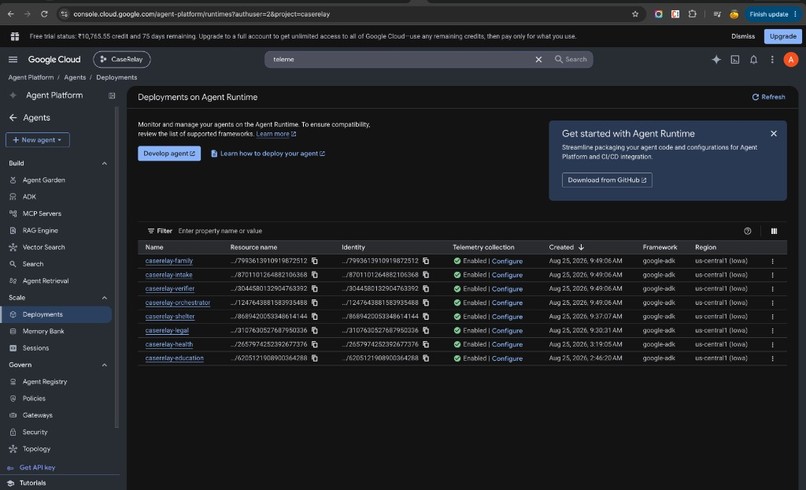Open Topology in sidebar
The height and width of the screenshot is (490, 806).
click(x=36, y=449)
